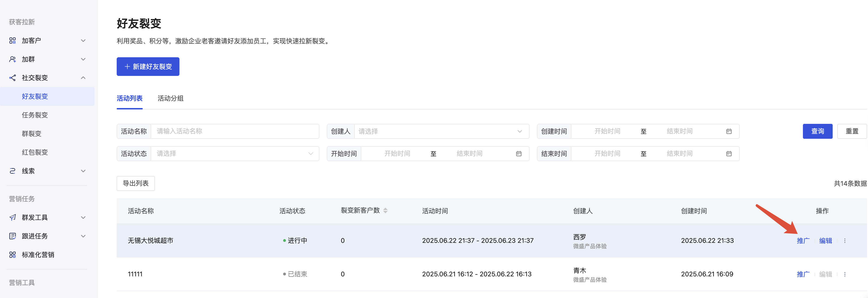Click the 标准化营销 grid icon
The width and height of the screenshot is (868, 298).
[x=13, y=254]
